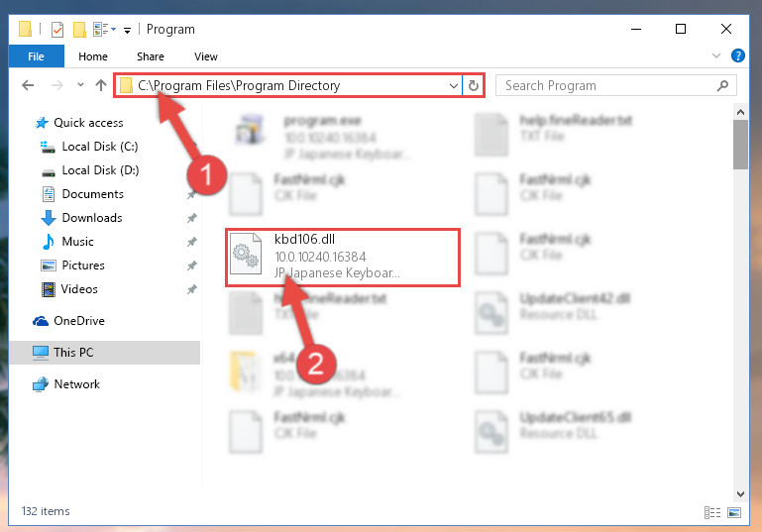Toggle the pin icon next to Music

tap(192, 242)
